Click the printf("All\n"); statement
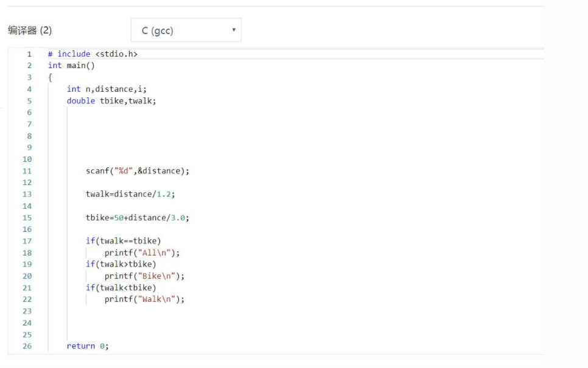The height and width of the screenshot is (368, 588). [142, 253]
